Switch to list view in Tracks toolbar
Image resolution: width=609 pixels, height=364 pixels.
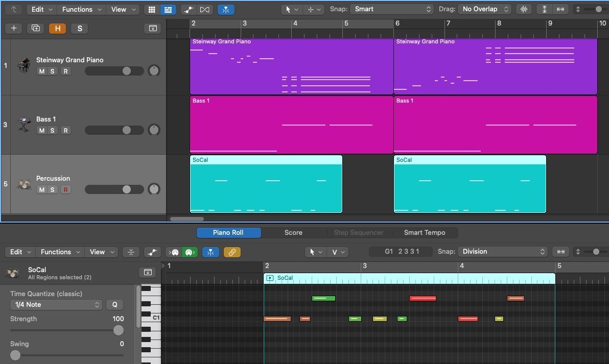tap(168, 9)
